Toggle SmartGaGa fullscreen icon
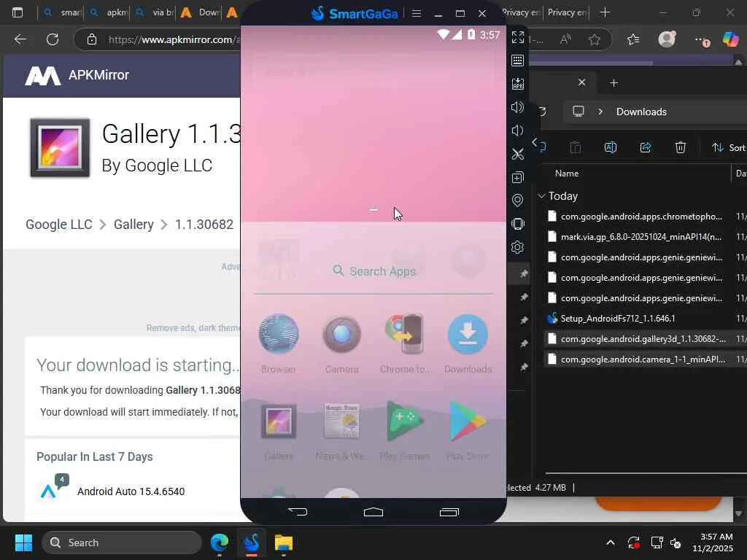Image resolution: width=747 pixels, height=560 pixels. point(518,37)
